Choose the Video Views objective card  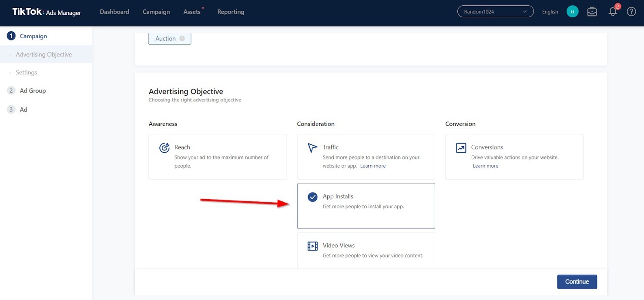pos(366,250)
